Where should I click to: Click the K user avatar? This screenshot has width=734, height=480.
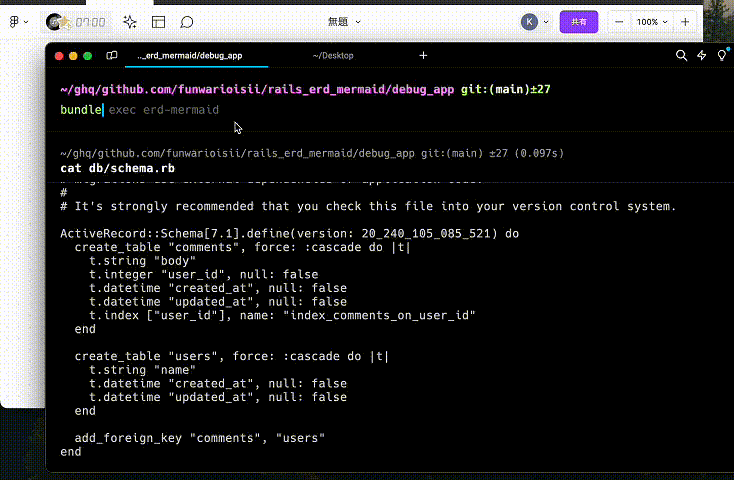tap(529, 22)
